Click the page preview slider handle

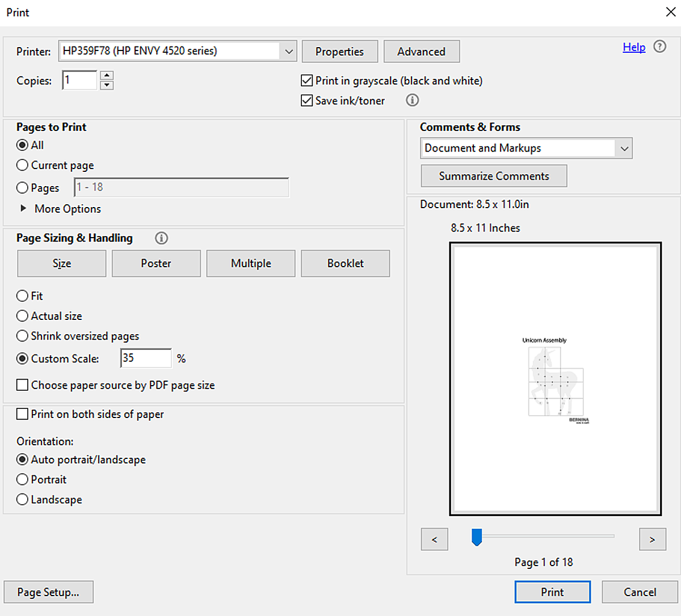tap(477, 537)
